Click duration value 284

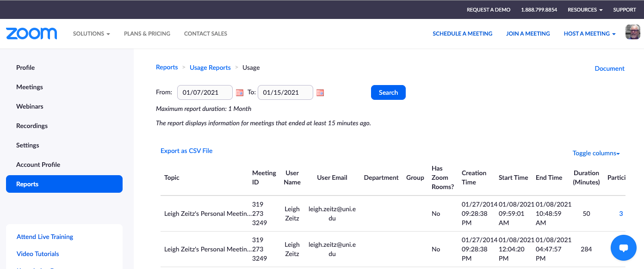point(587,249)
